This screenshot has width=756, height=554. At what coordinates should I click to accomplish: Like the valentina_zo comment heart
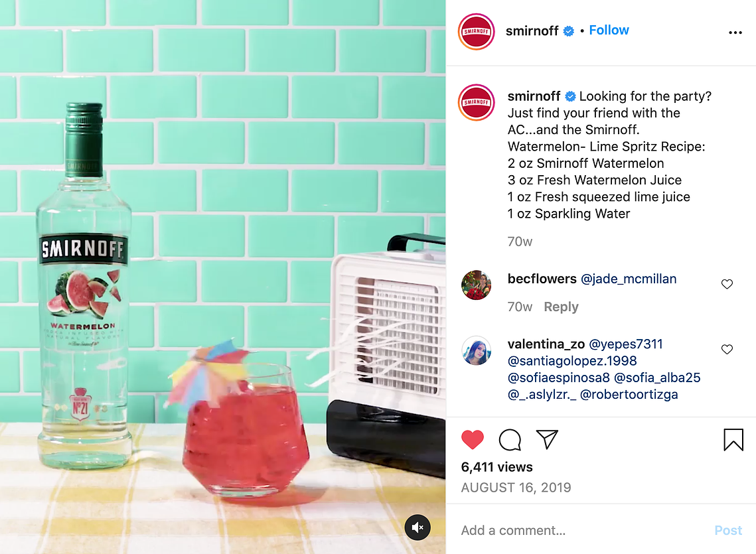pyautogui.click(x=727, y=349)
